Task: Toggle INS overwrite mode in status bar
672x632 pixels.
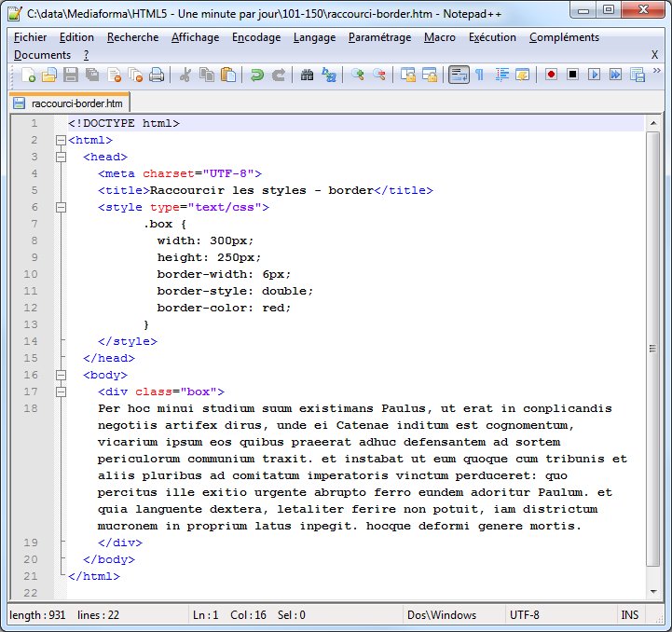Action: 630,615
